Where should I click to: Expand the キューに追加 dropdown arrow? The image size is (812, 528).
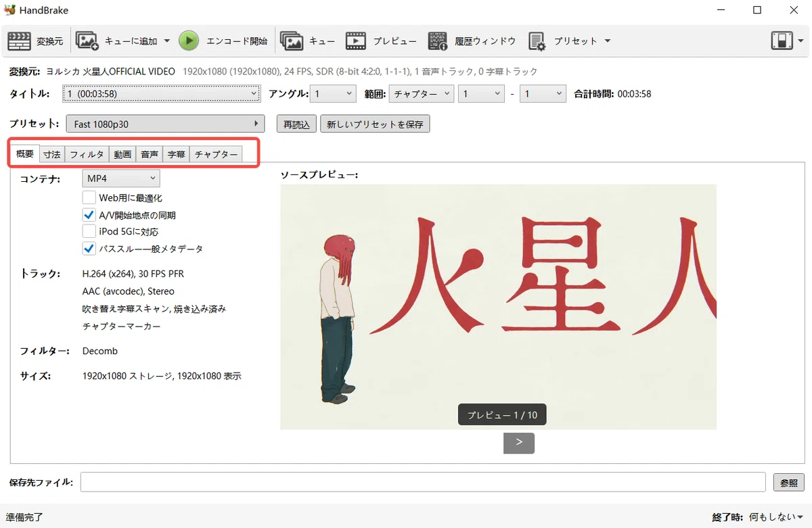pos(166,41)
